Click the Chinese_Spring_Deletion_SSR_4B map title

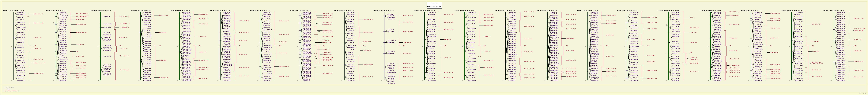(x=424, y=10)
